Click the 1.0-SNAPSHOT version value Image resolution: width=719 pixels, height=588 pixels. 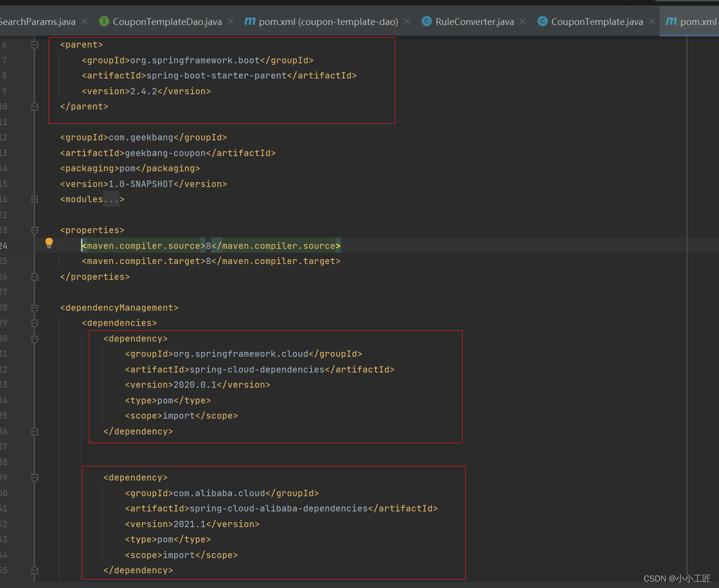point(141,184)
